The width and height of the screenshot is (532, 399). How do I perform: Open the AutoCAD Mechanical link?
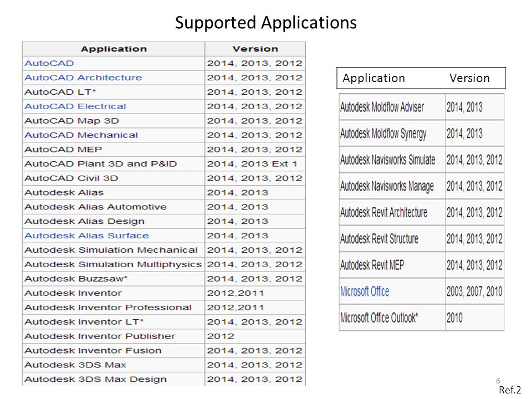pos(81,135)
